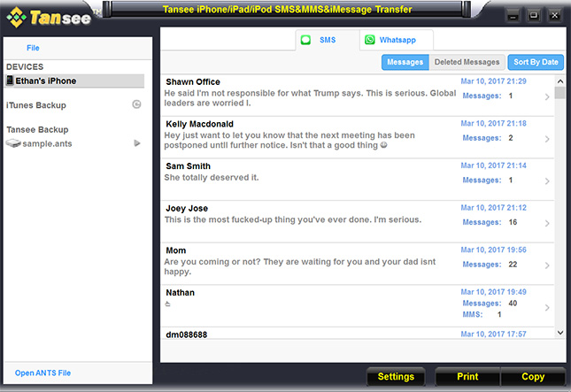571x392 pixels.
Task: Switch to the SMS tab
Action: coord(328,40)
